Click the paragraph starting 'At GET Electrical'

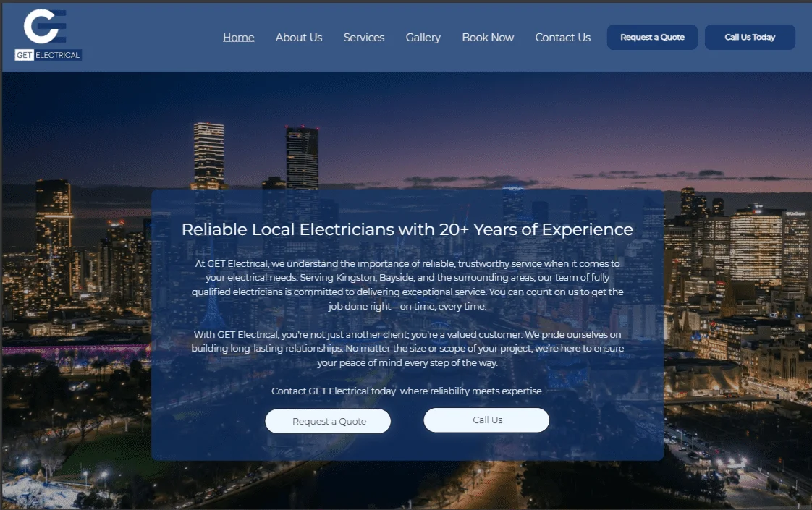point(407,285)
